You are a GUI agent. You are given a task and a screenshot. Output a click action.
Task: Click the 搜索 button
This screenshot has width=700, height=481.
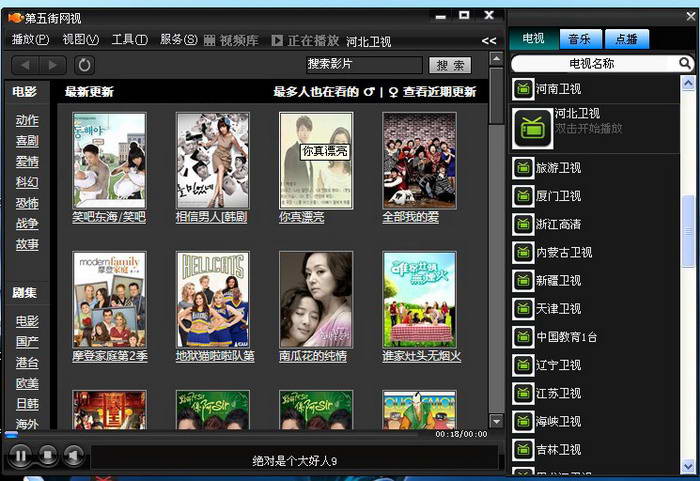coord(450,65)
